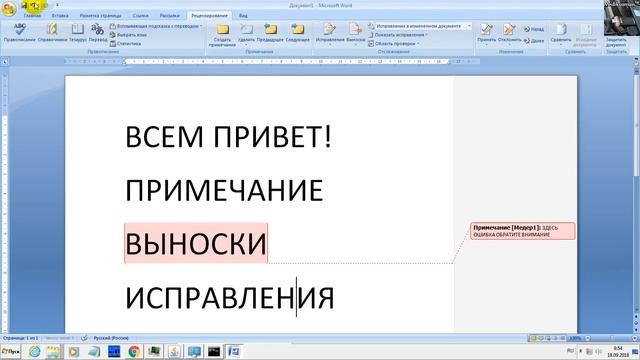Go to Предыдущее comment
This screenshot has height=360, width=640.
270,33
